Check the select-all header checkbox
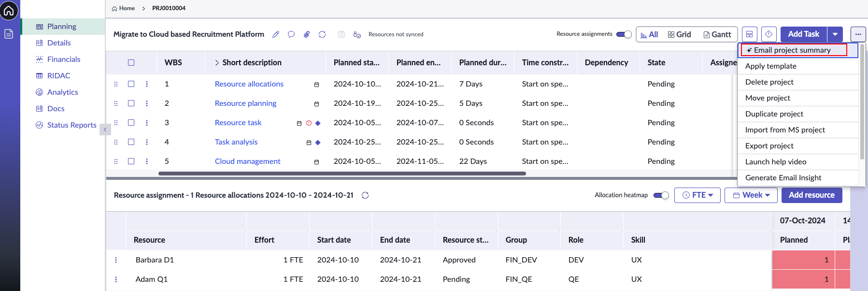Viewport: 868px width, 291px height. 131,63
